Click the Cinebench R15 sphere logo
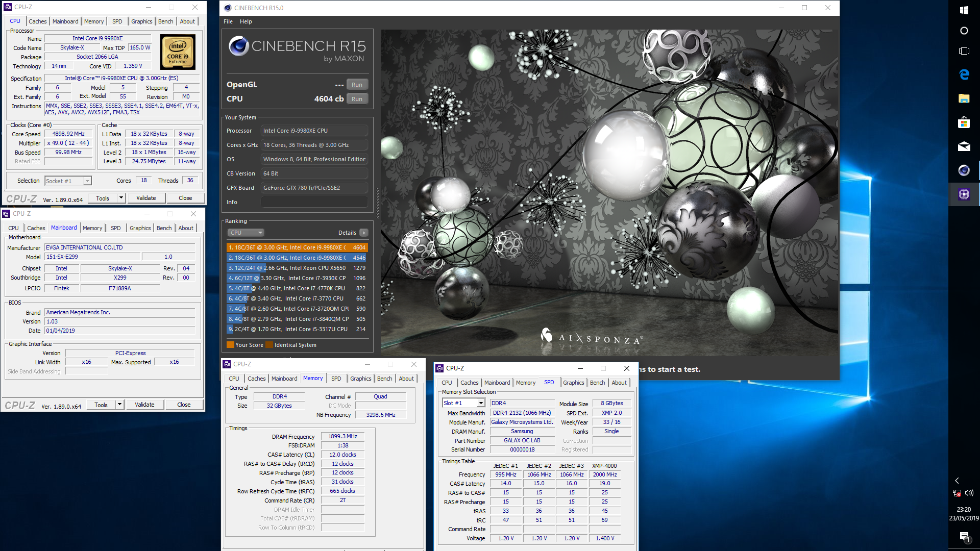This screenshot has height=551, width=980. pyautogui.click(x=238, y=46)
